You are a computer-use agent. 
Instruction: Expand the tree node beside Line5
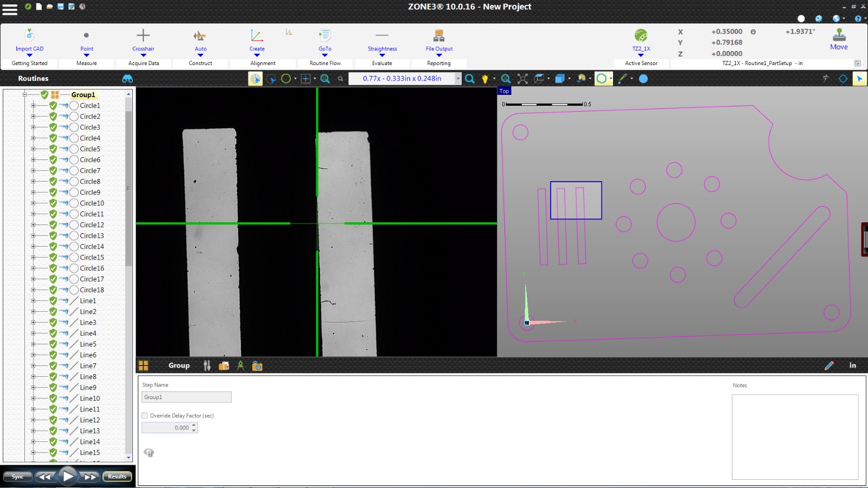click(x=34, y=344)
